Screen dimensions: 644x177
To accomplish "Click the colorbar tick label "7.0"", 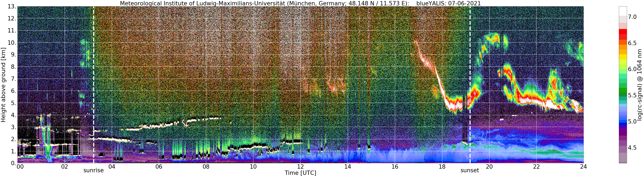I will (x=632, y=17).
